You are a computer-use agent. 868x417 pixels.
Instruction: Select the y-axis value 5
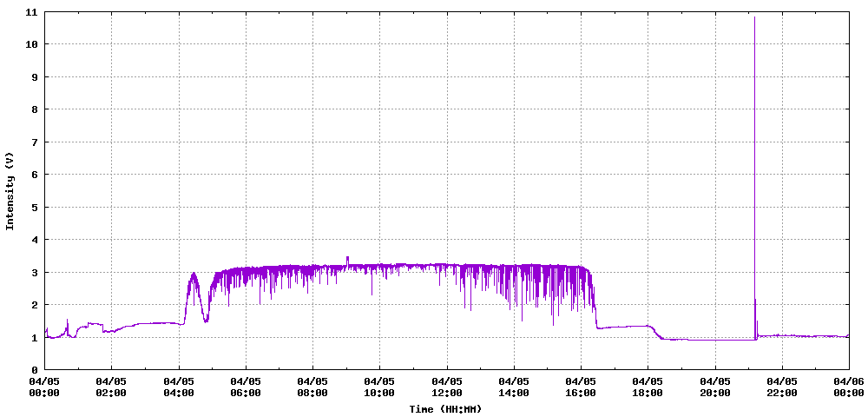click(x=35, y=207)
